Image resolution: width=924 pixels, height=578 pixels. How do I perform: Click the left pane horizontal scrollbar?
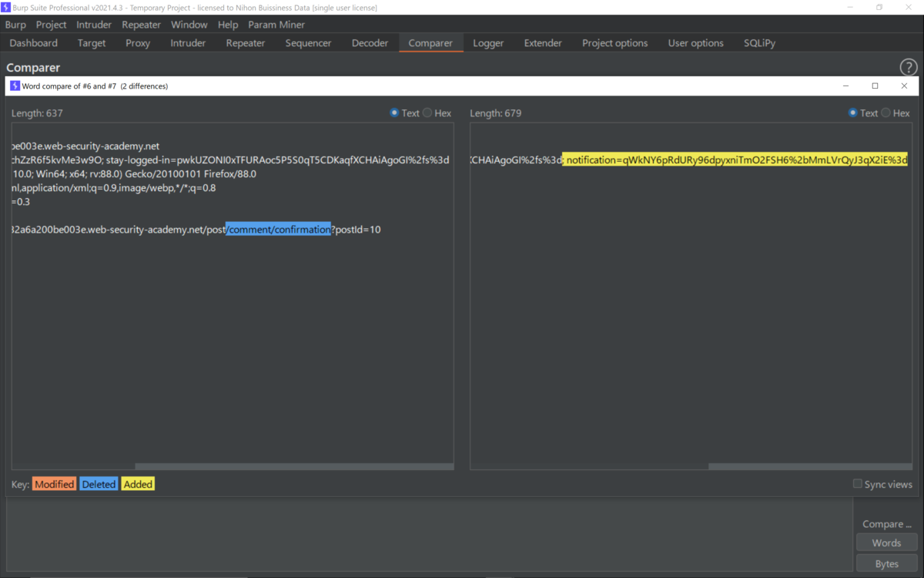pos(294,466)
